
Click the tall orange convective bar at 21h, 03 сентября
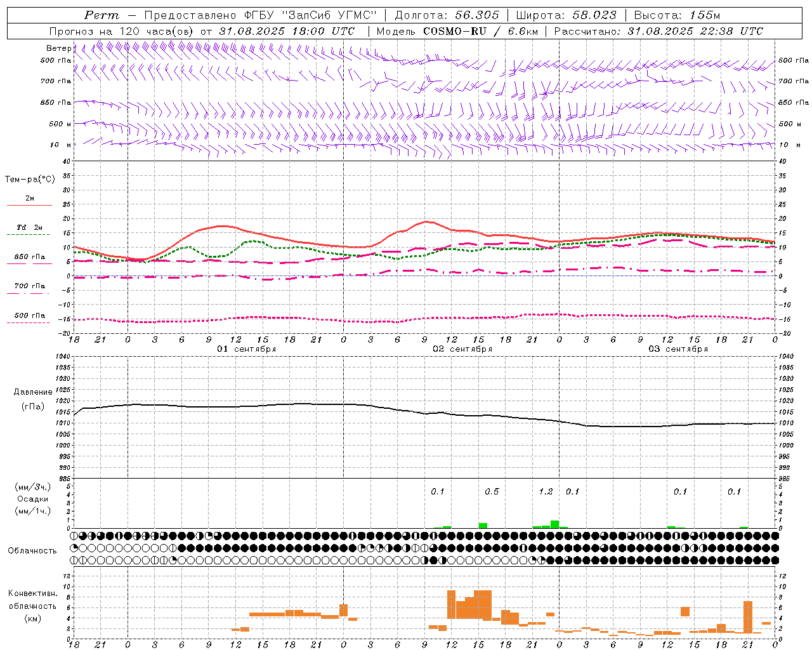coord(748,617)
